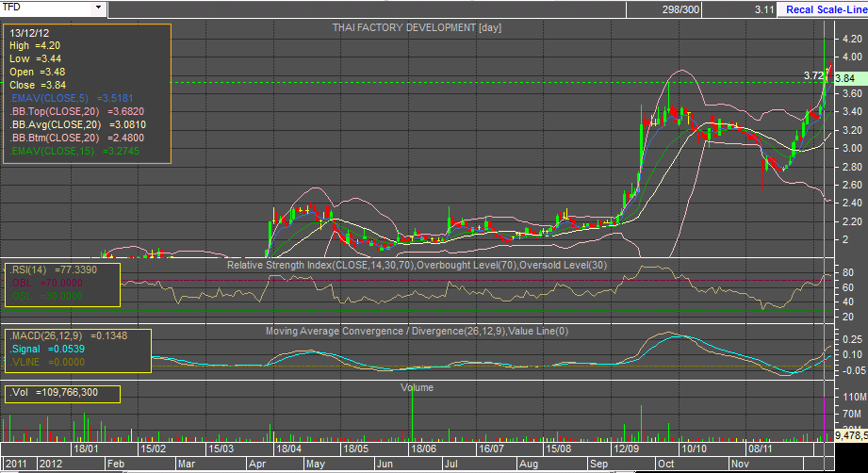Select the EMAV(CLOSE,15) =3.2745 legend entry
Image resolution: width=868 pixels, height=473 pixels.
[74, 151]
